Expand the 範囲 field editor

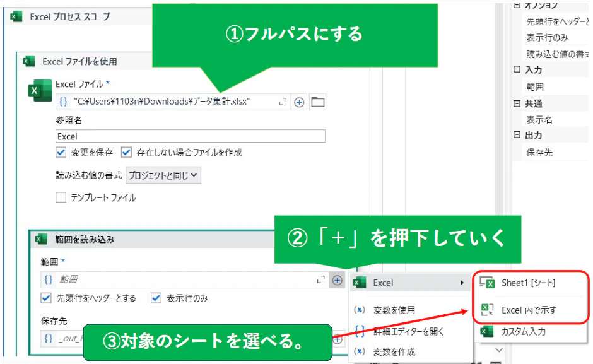coord(320,279)
